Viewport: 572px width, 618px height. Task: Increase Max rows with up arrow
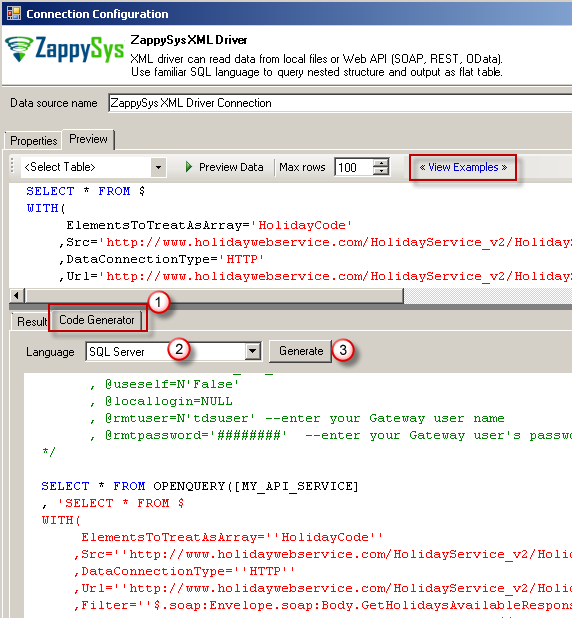tap(380, 163)
